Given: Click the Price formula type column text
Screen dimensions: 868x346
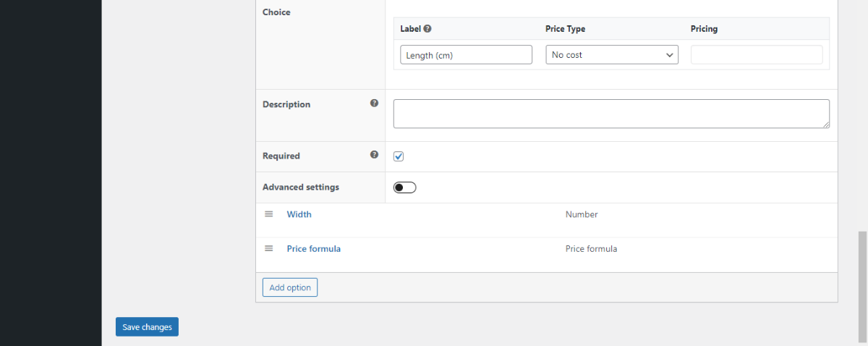Looking at the screenshot, I should click(592, 248).
